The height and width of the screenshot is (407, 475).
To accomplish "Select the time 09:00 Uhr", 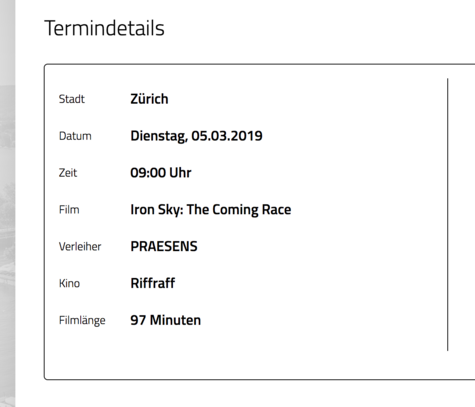I will pyautogui.click(x=161, y=173).
